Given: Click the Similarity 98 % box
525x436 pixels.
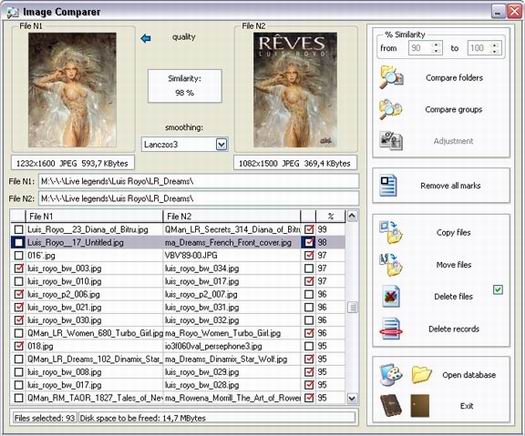Looking at the screenshot, I should [184, 86].
